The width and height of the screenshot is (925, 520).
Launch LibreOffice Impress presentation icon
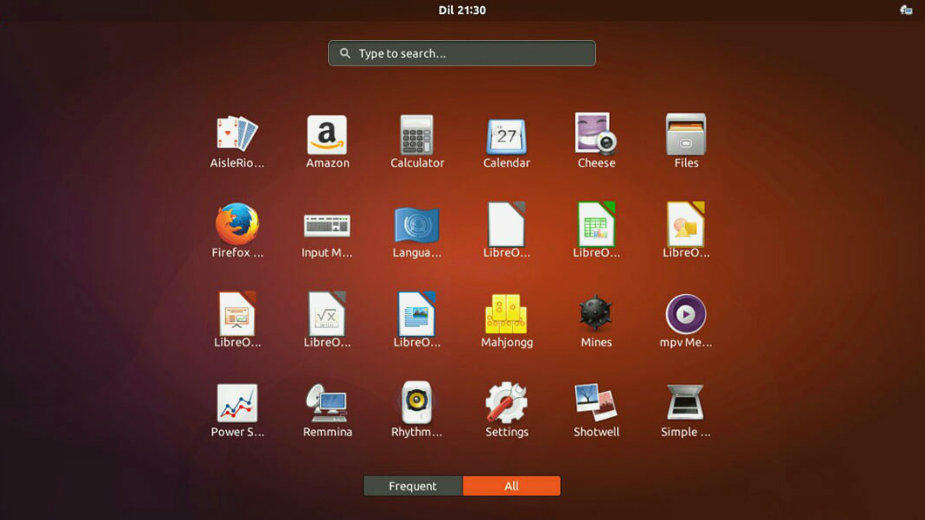tap(237, 314)
